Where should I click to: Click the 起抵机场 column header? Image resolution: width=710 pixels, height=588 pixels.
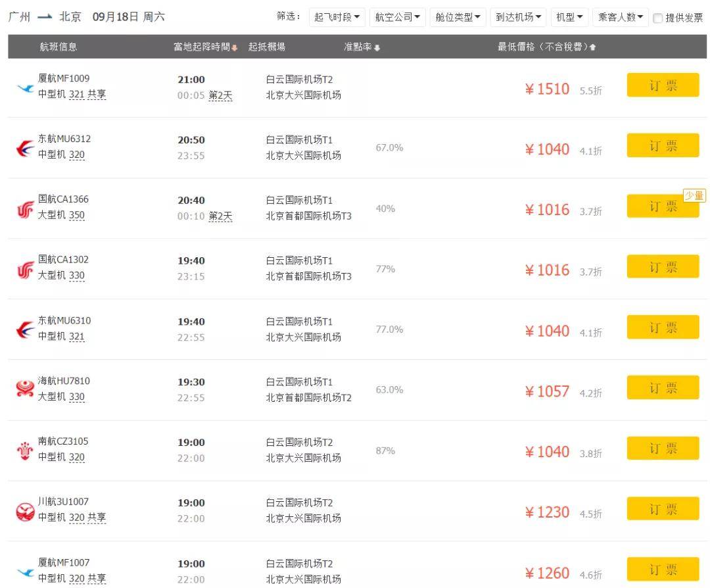[x=267, y=47]
